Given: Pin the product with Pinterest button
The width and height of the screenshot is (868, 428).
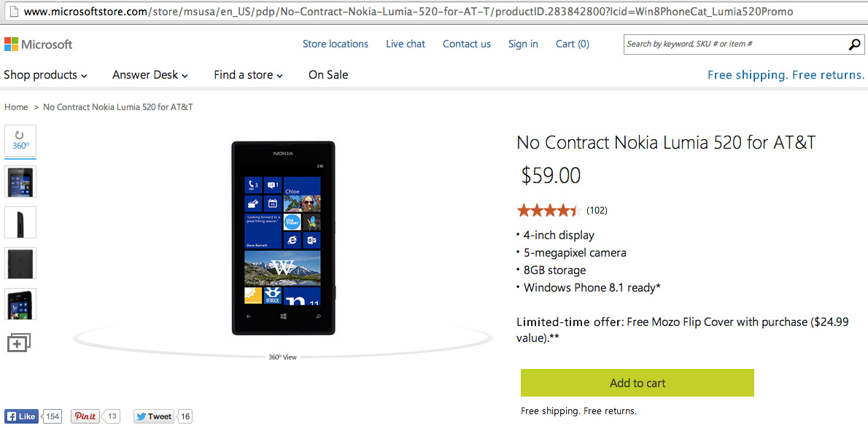Looking at the screenshot, I should point(86,416).
